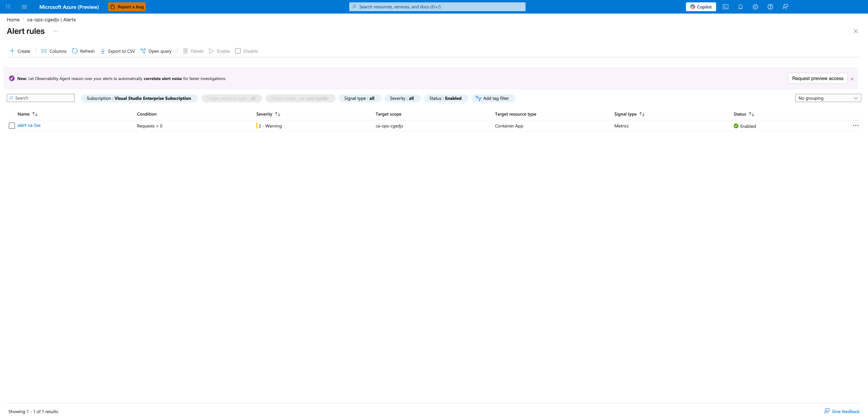The image size is (868, 419).
Task: Close the Alert rules blade
Action: coord(855,31)
